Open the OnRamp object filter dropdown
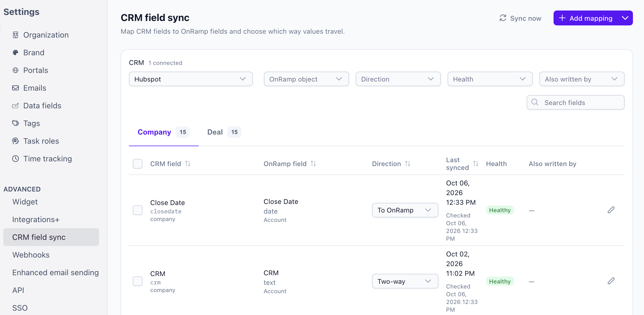This screenshot has width=644, height=315. (306, 79)
